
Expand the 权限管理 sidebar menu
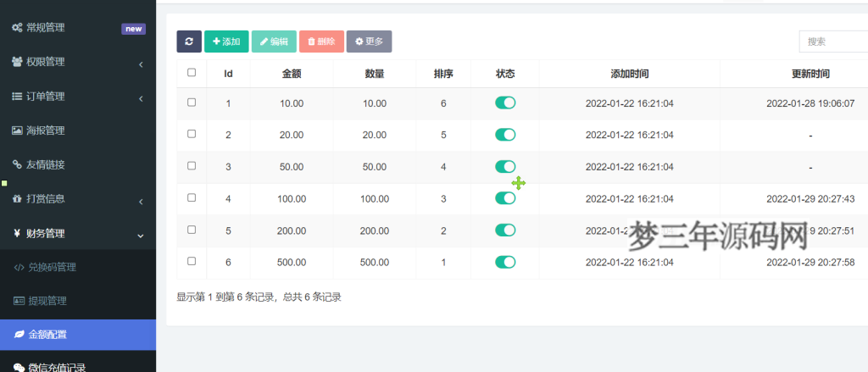(78, 62)
